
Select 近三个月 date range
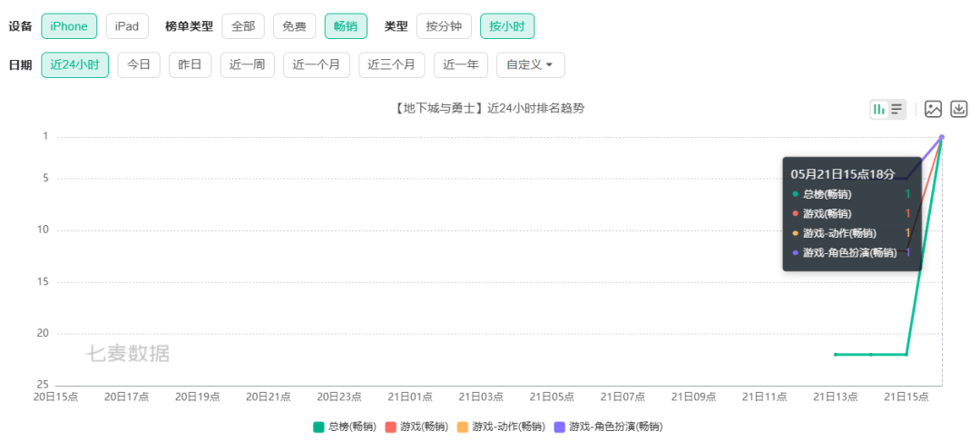coord(392,65)
